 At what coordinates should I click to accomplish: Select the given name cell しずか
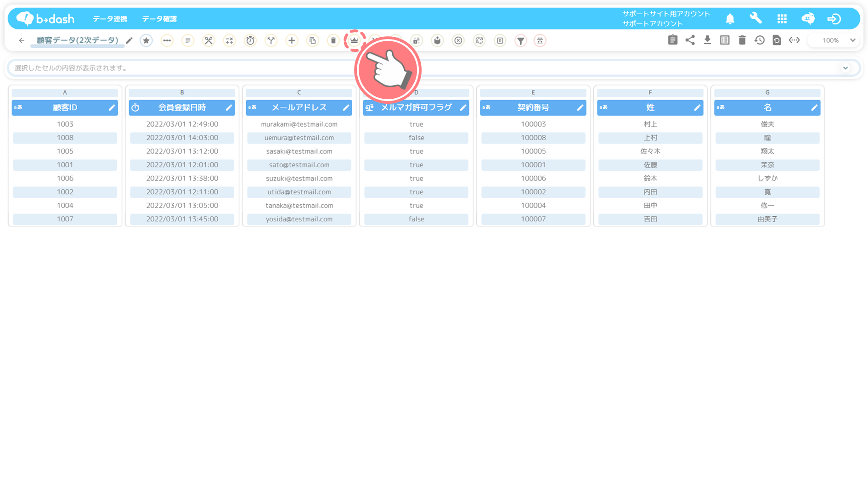click(767, 178)
